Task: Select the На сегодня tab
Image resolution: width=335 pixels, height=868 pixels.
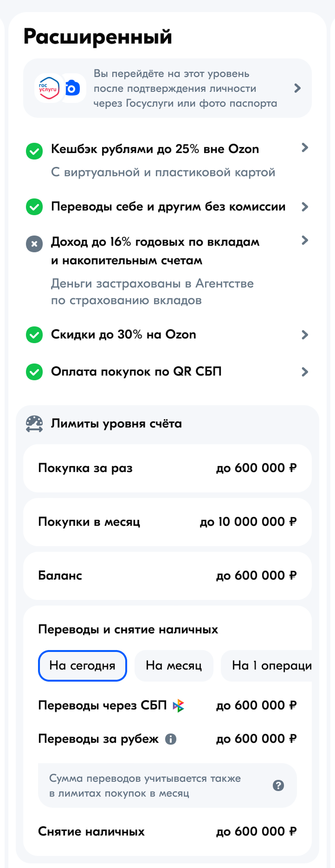Action: click(83, 666)
